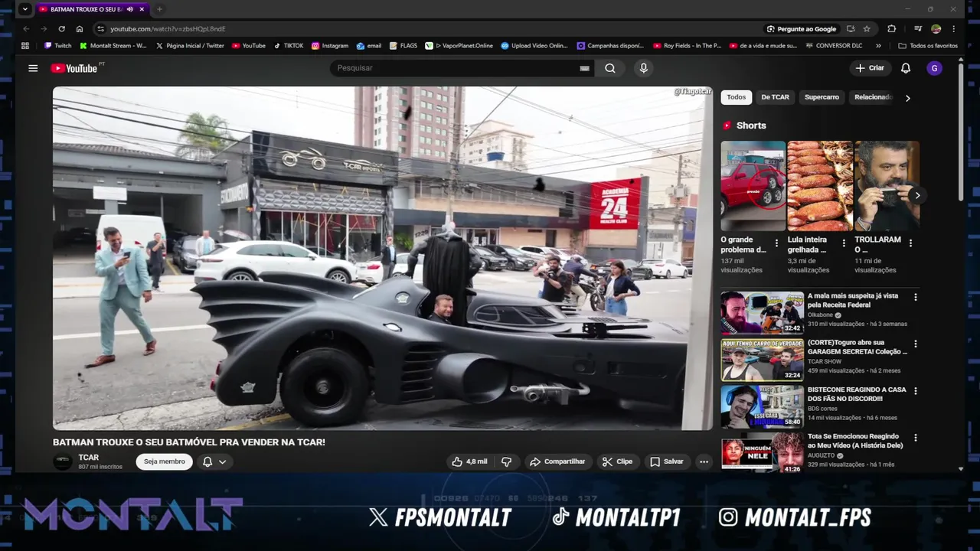980x551 pixels.
Task: Open options for the Toguro GARAGEM SECRETA video
Action: (x=915, y=344)
